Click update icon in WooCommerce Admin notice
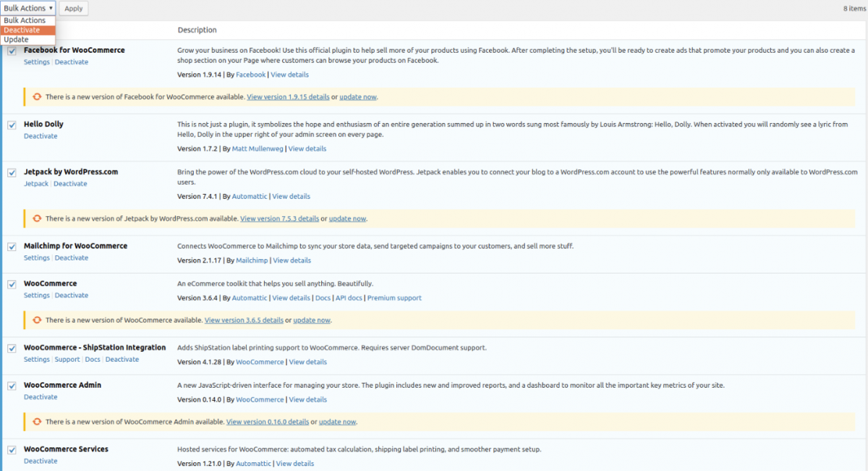 (36, 421)
